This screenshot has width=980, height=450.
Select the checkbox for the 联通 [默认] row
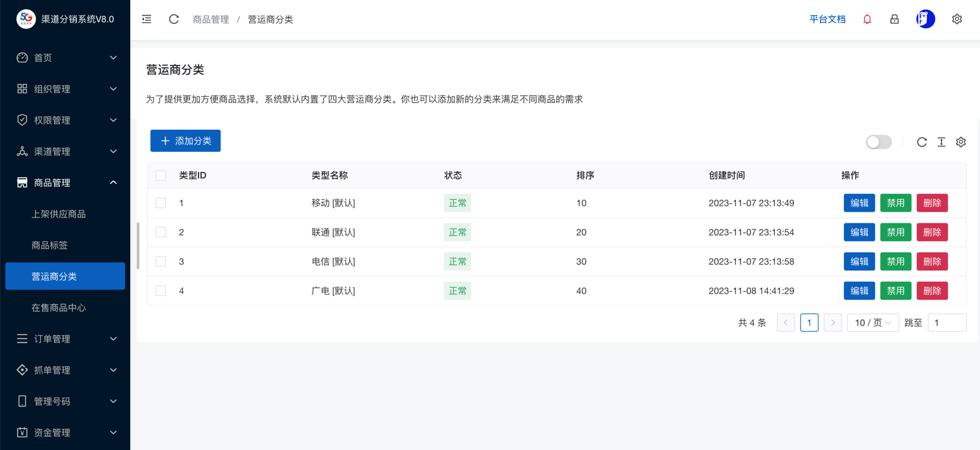tap(161, 232)
